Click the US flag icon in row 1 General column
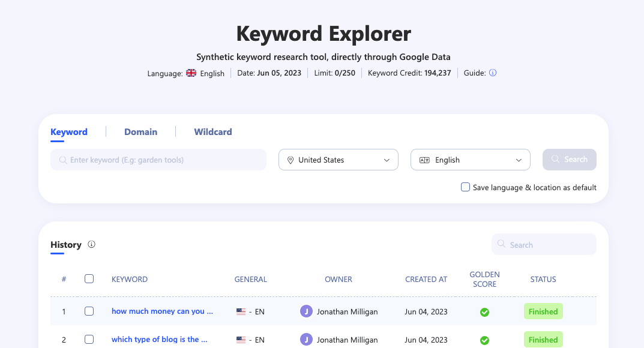 click(x=239, y=311)
